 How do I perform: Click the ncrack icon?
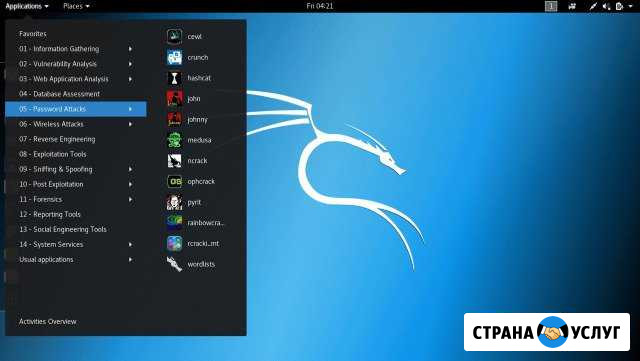pyautogui.click(x=175, y=160)
